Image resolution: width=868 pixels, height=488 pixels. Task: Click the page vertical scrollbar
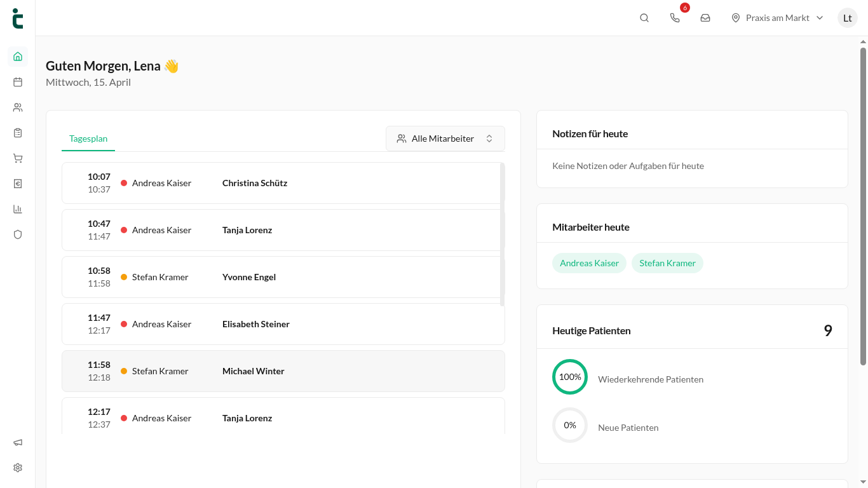863,206
